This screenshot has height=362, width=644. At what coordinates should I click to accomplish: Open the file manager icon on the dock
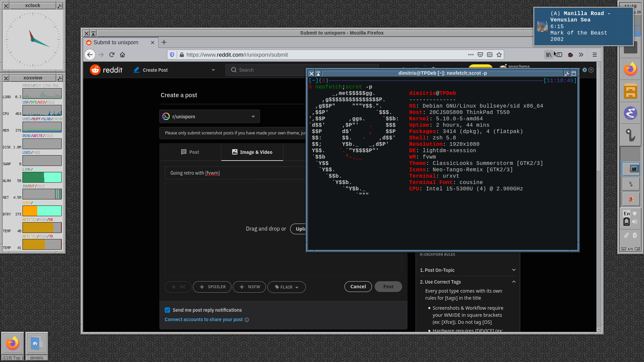tap(631, 91)
